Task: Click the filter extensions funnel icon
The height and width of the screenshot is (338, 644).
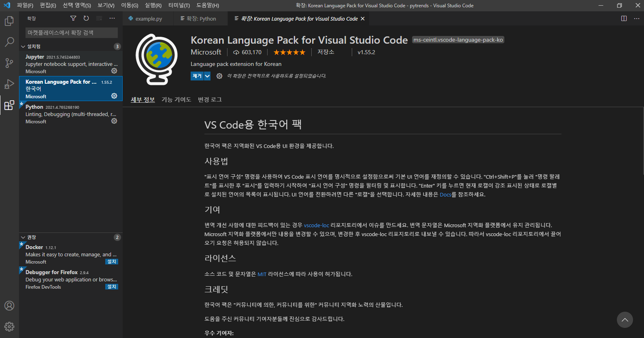Action: 73,18
